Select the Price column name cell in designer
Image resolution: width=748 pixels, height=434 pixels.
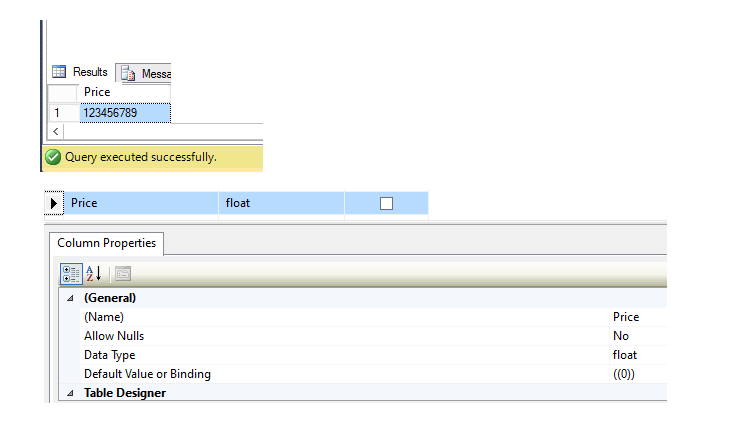[x=141, y=203]
